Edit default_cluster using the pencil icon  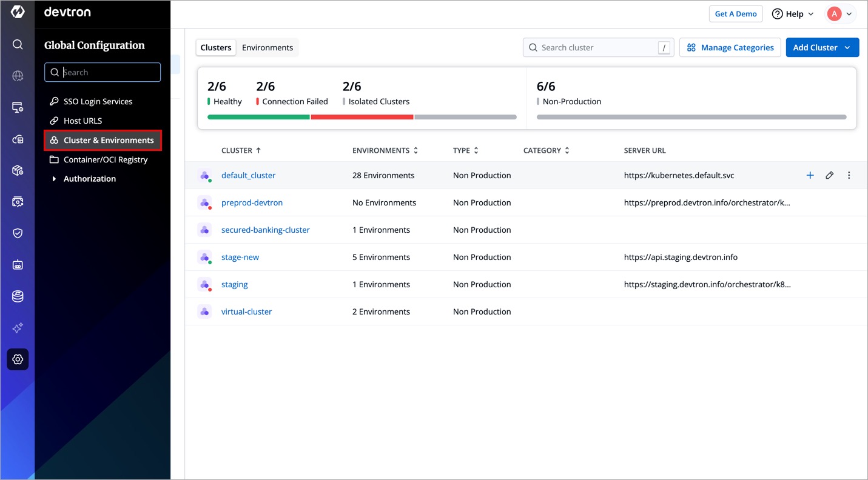[x=829, y=175]
